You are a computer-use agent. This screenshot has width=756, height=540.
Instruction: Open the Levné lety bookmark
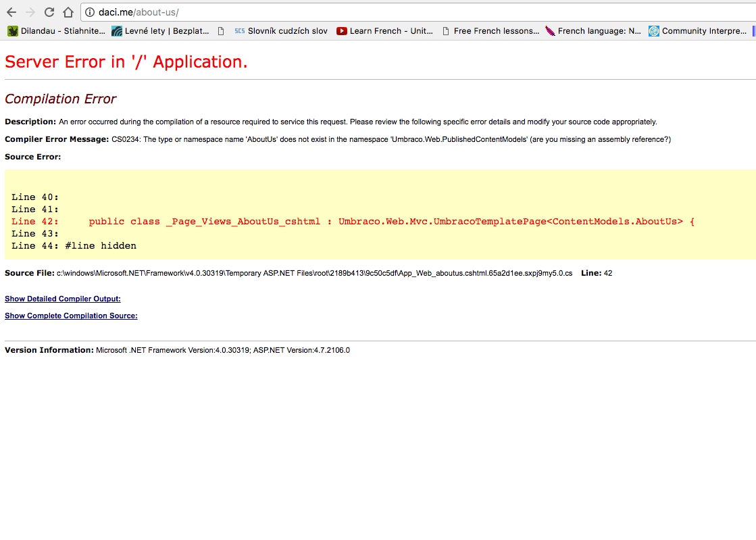point(161,31)
